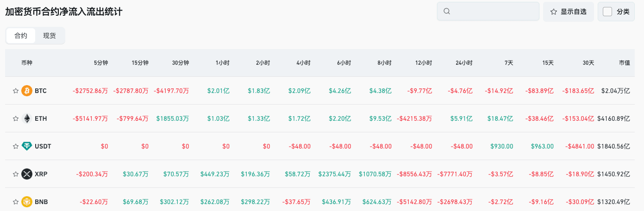This screenshot has width=644, height=211.
Task: Select the Ethereum diamond logo
Action: coord(27,118)
